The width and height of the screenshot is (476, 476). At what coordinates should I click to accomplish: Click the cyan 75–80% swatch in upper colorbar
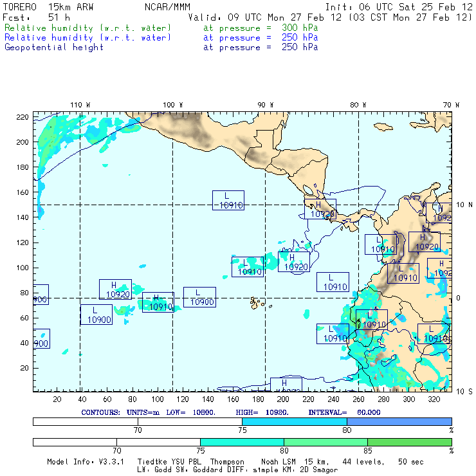pyautogui.click(x=295, y=421)
